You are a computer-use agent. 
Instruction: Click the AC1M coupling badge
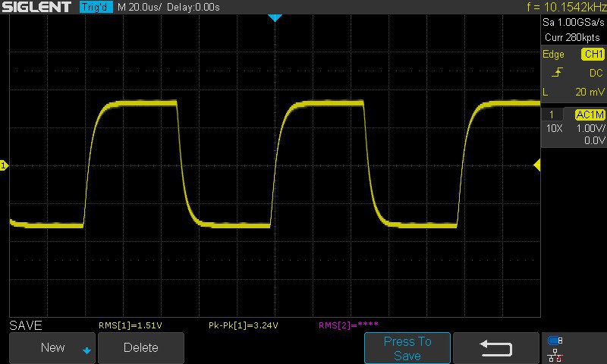[590, 115]
